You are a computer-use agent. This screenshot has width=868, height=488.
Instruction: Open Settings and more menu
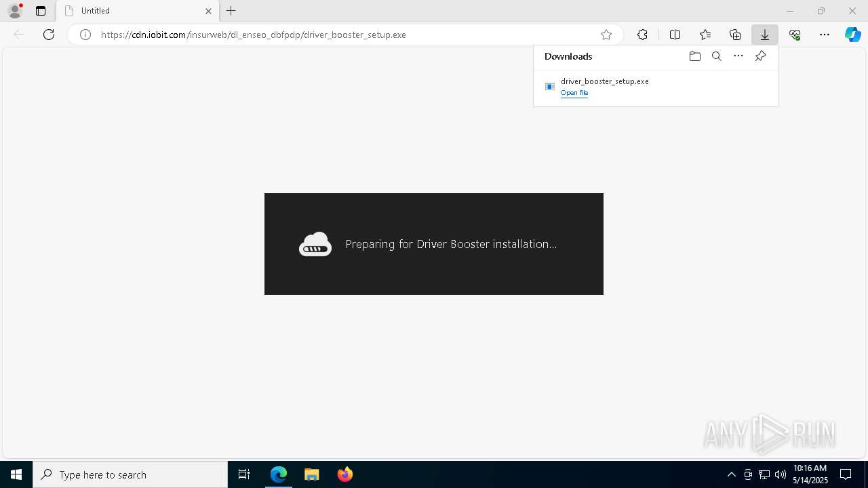tap(825, 35)
